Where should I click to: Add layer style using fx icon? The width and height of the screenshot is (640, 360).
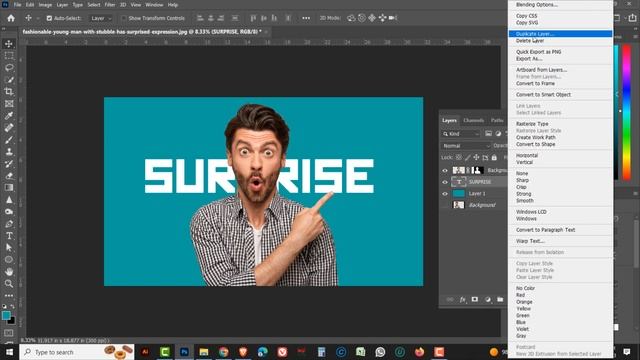pos(462,300)
